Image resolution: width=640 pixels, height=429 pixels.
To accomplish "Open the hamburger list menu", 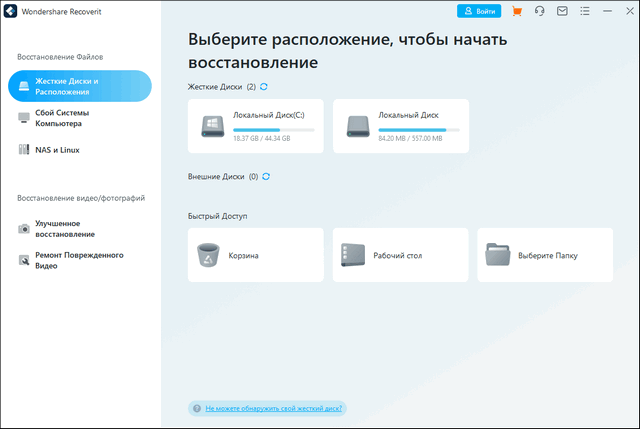I will pyautogui.click(x=584, y=11).
